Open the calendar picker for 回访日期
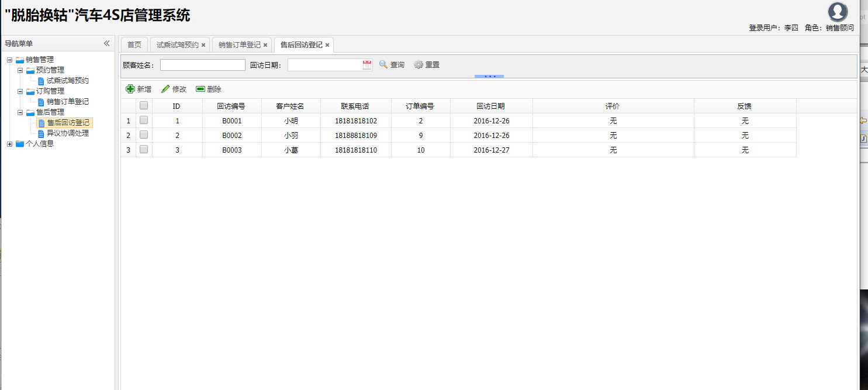Viewport: 868px width, 390px height. click(x=367, y=65)
